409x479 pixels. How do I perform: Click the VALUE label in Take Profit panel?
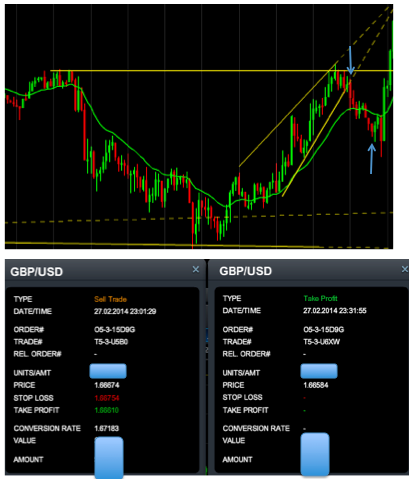tap(234, 441)
